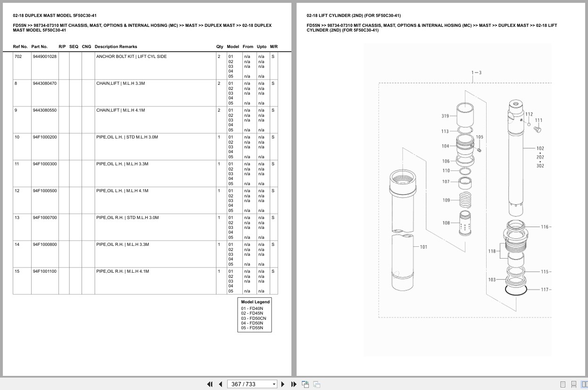Click callout 109 in the diagram

tap(446, 200)
